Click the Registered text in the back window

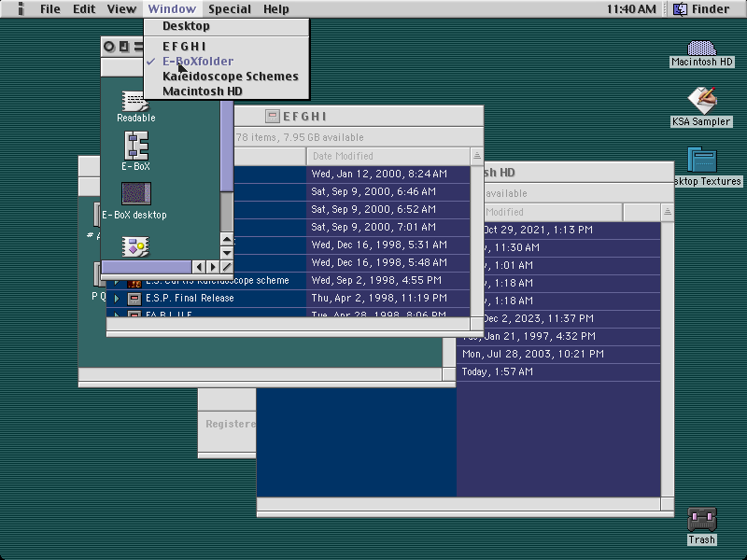pos(231,424)
